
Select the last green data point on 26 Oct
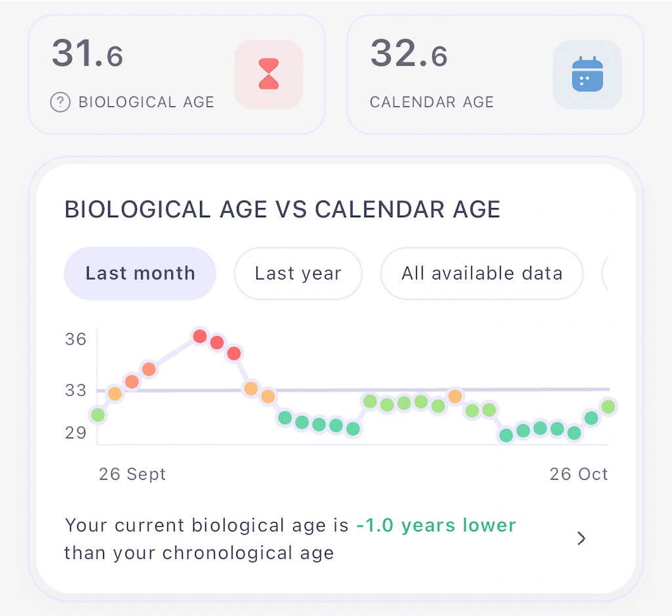[608, 407]
